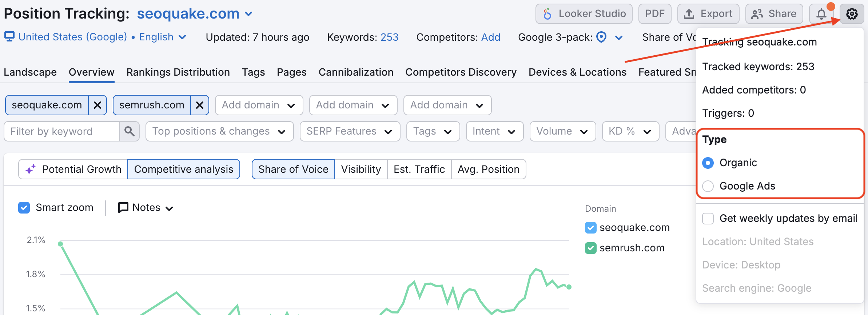Switch to the Landscape tab

click(x=30, y=72)
